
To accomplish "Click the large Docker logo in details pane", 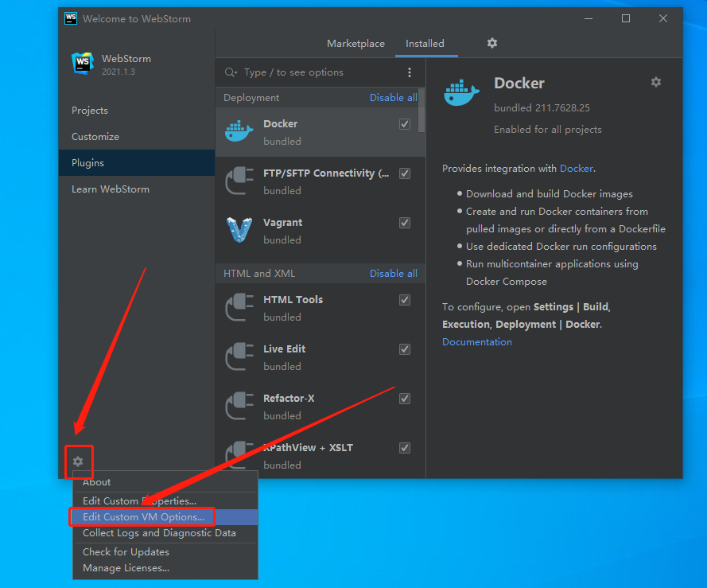I will point(461,92).
